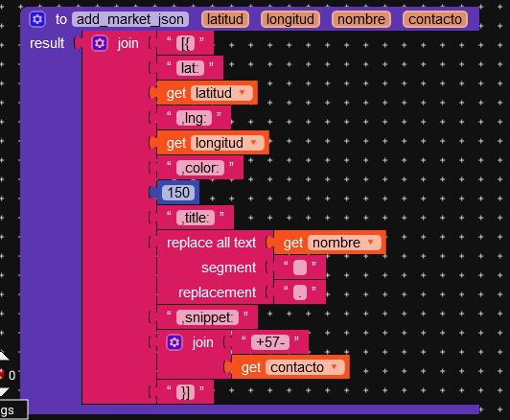Expand the longitud variable dropdown

coord(253,143)
